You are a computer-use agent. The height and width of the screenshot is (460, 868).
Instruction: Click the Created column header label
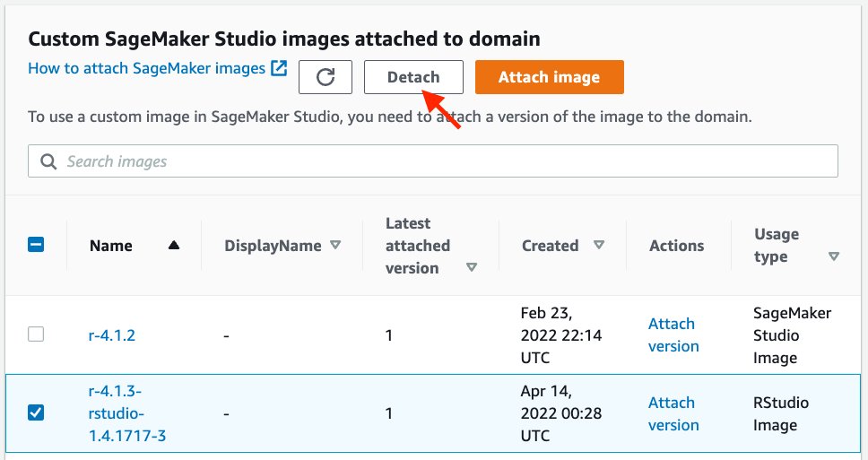click(551, 246)
